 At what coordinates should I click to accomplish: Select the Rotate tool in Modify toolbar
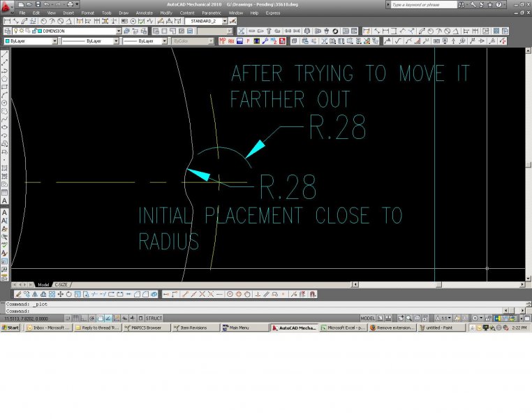point(69,294)
